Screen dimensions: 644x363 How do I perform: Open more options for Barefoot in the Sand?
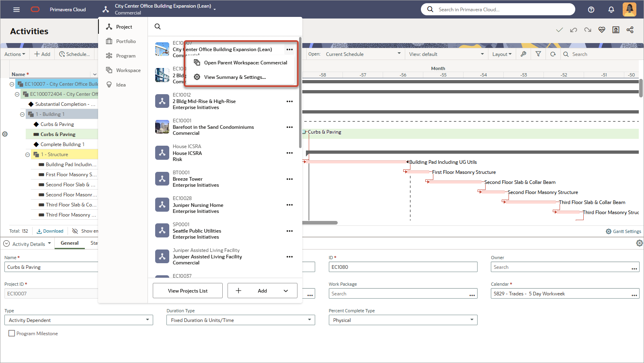tap(289, 127)
